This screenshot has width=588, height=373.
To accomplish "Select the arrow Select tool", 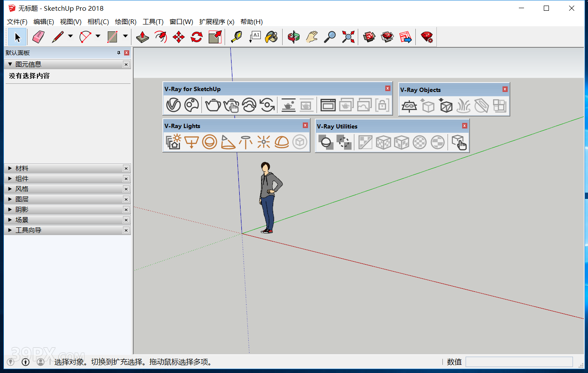I will 18,37.
